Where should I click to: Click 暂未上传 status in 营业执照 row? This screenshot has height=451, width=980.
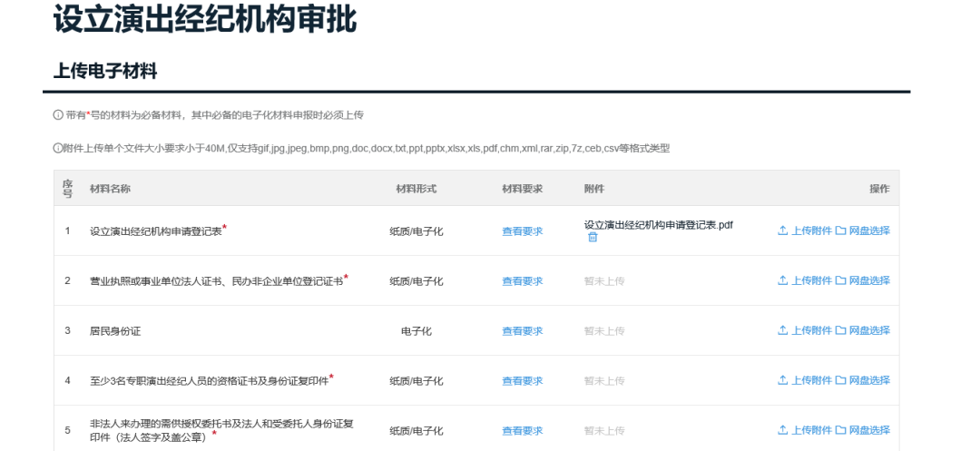604,281
